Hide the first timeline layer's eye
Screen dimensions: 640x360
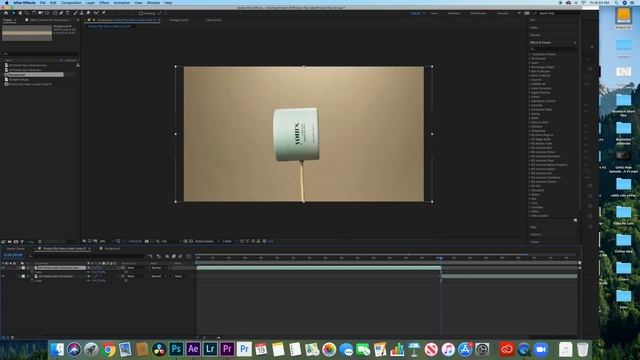pyautogui.click(x=3, y=268)
